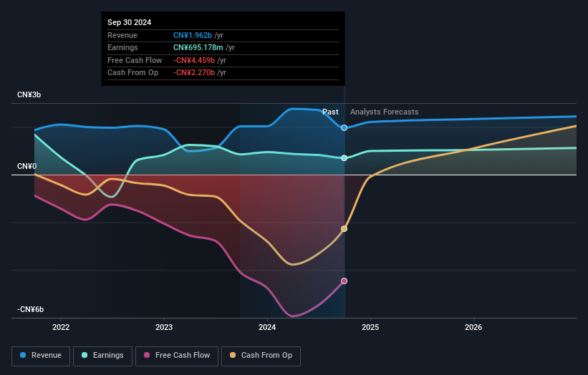Image resolution: width=588 pixels, height=375 pixels.
Task: Click the 2025 x-axis label
Action: (370, 327)
